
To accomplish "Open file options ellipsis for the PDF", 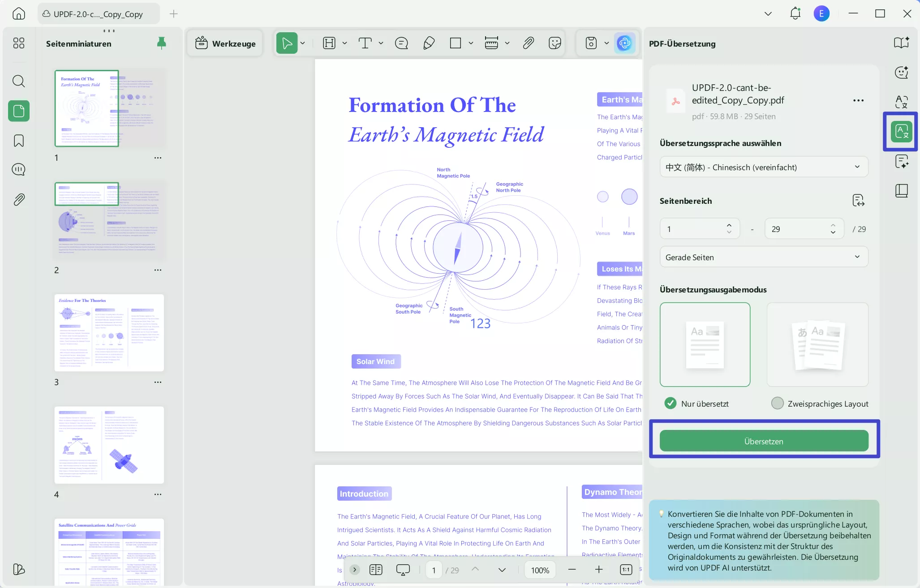I will pos(858,101).
